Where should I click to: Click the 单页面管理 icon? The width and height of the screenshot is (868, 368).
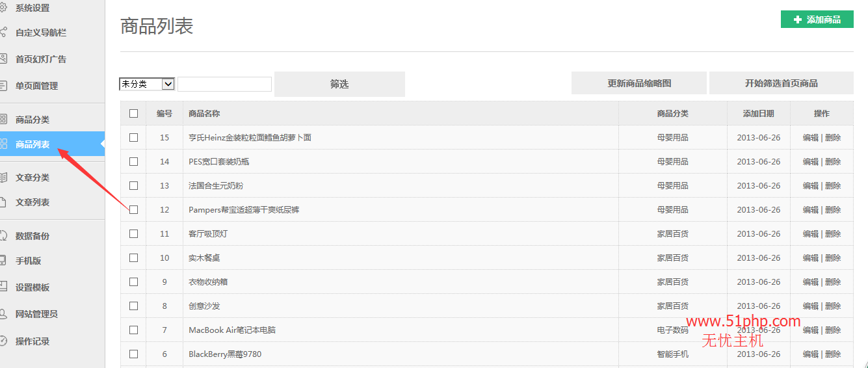coord(3,85)
